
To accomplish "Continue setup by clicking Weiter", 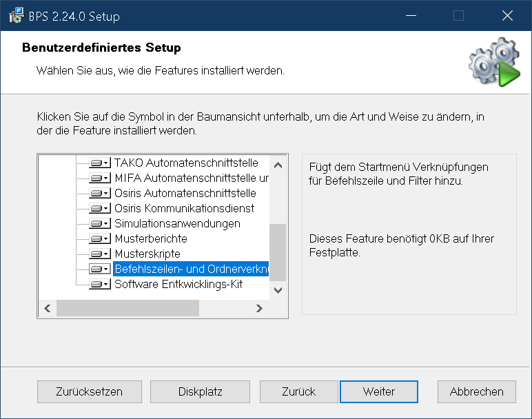I will pos(379,391).
